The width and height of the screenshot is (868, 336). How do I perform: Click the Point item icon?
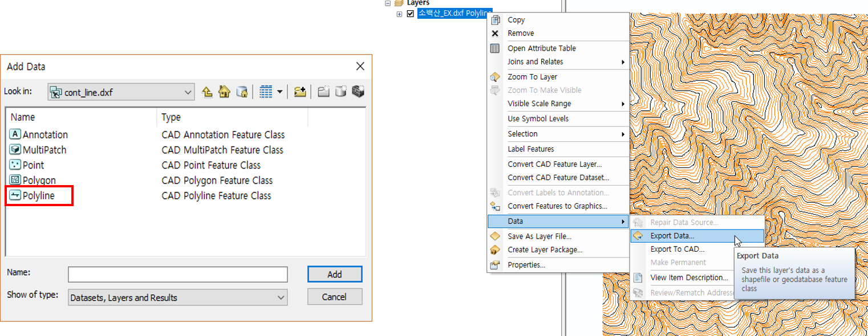(x=15, y=165)
